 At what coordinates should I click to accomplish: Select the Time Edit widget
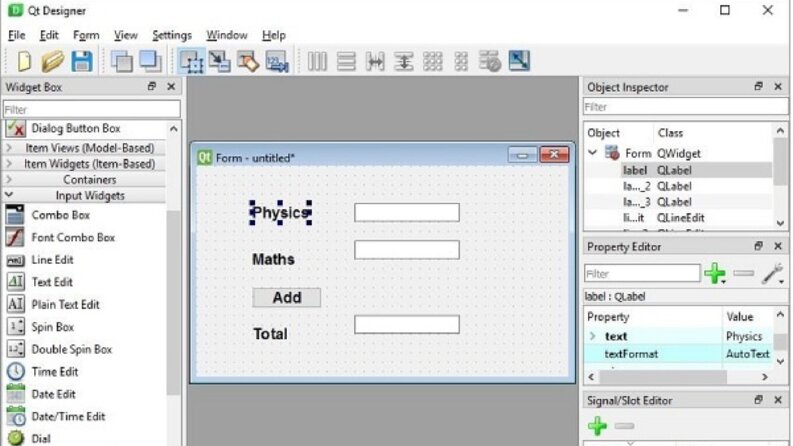pyautogui.click(x=42, y=372)
